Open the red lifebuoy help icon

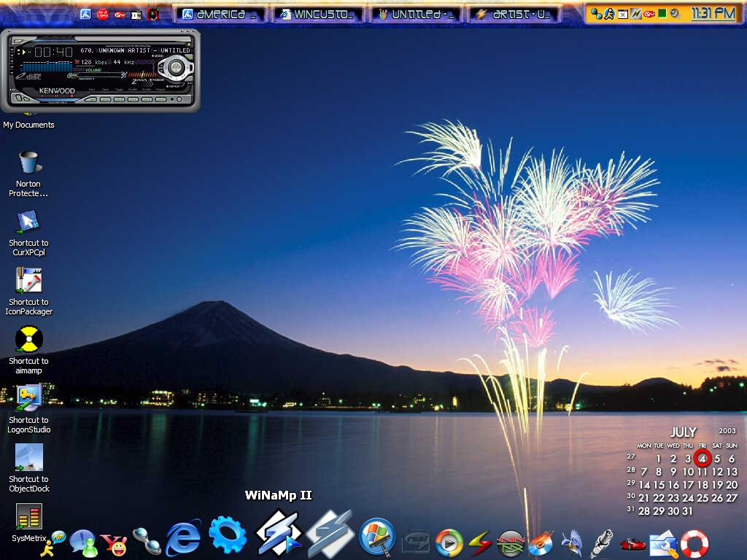[694, 544]
